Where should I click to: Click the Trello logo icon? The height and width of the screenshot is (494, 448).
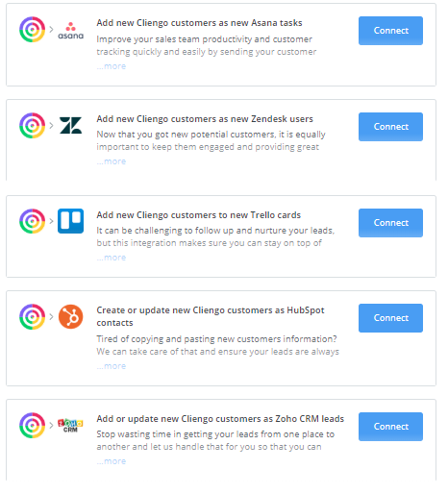(x=70, y=221)
